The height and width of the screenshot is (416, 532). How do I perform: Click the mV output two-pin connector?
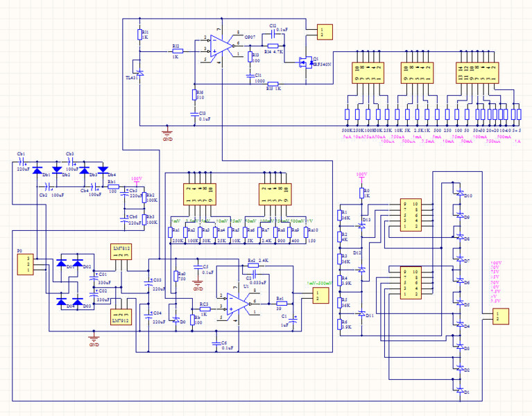coord(318,297)
